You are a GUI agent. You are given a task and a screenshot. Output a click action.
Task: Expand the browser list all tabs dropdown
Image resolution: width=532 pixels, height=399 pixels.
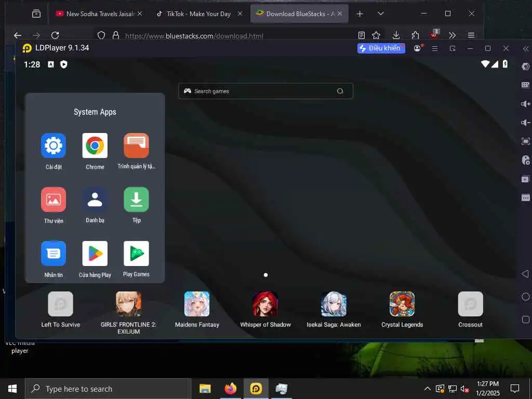[x=381, y=14]
